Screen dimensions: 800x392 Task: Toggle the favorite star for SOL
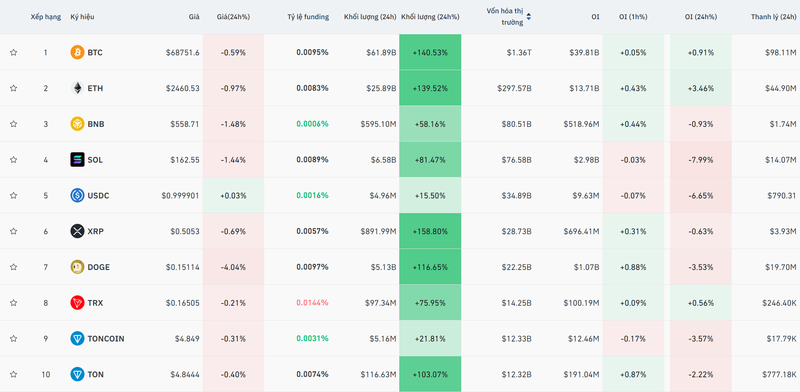(14, 160)
